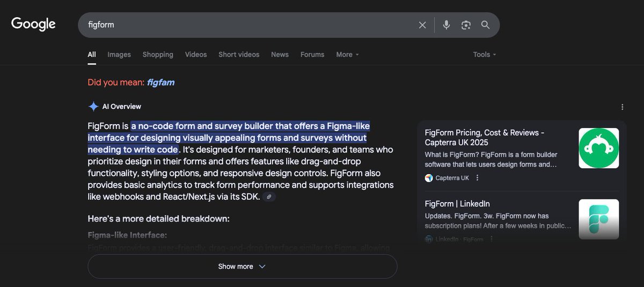
Task: Clear the search query with X
Action: pyautogui.click(x=422, y=25)
